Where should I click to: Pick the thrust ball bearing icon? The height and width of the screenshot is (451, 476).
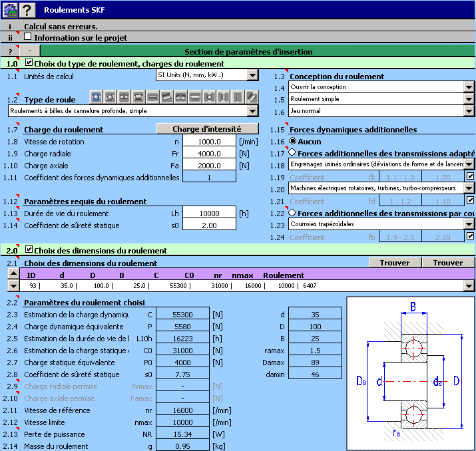point(209,97)
